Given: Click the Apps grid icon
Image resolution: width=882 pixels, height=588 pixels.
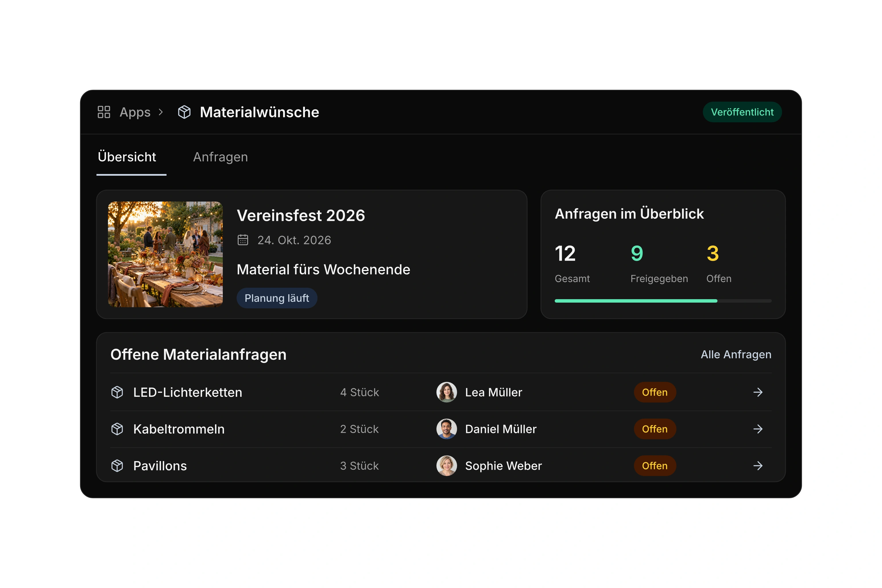Looking at the screenshot, I should [x=104, y=112].
